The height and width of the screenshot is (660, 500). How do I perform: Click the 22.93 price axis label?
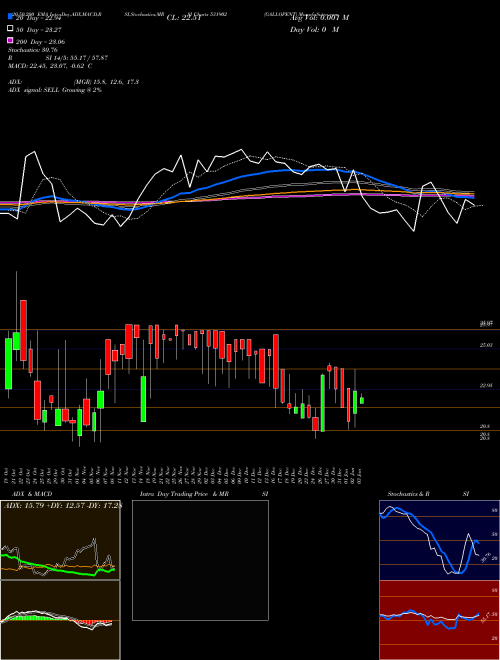(x=486, y=385)
